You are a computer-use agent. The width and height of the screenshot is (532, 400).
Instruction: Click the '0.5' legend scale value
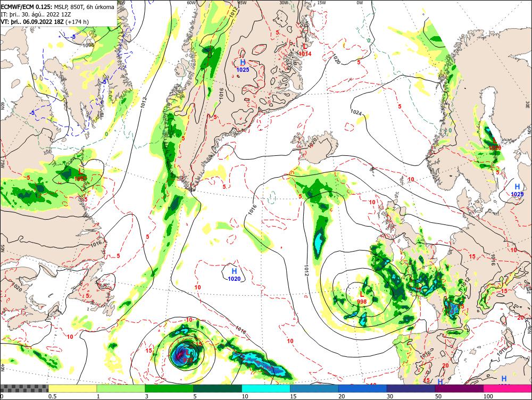(52, 396)
